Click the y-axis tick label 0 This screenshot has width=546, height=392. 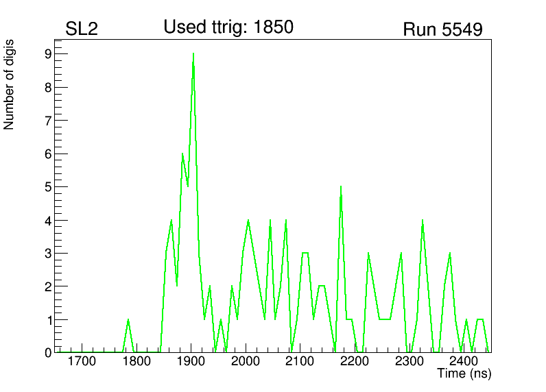pyautogui.click(x=48, y=352)
